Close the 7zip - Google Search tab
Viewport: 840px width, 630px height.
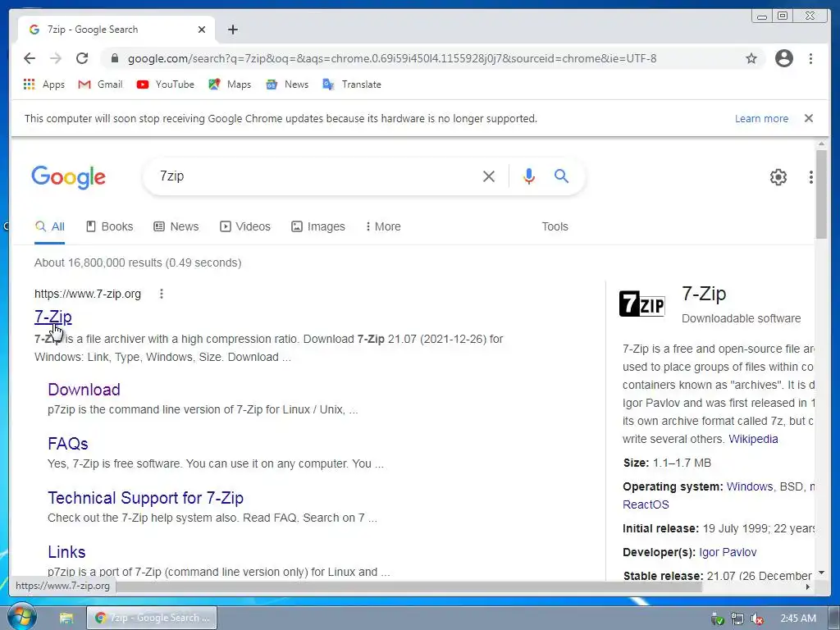[202, 30]
